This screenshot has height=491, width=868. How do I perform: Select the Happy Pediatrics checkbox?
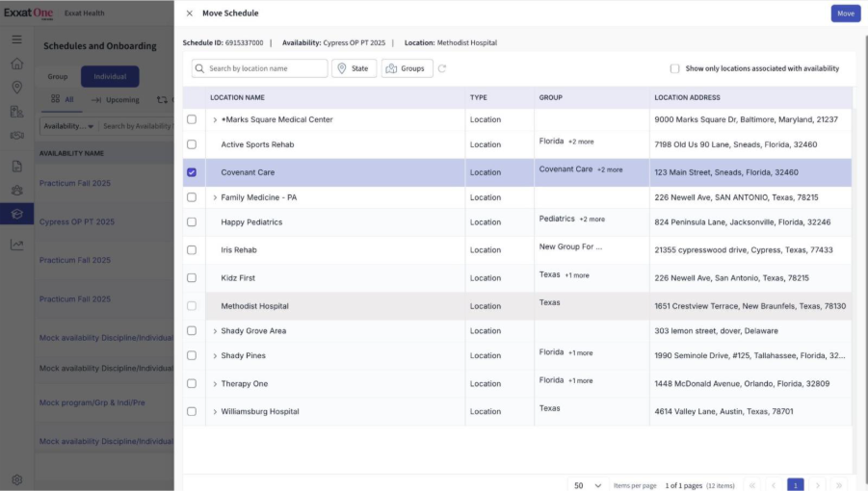click(x=192, y=221)
